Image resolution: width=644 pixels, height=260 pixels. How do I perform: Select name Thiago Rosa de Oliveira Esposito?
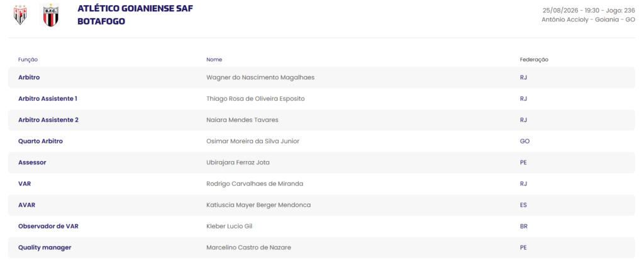click(255, 99)
